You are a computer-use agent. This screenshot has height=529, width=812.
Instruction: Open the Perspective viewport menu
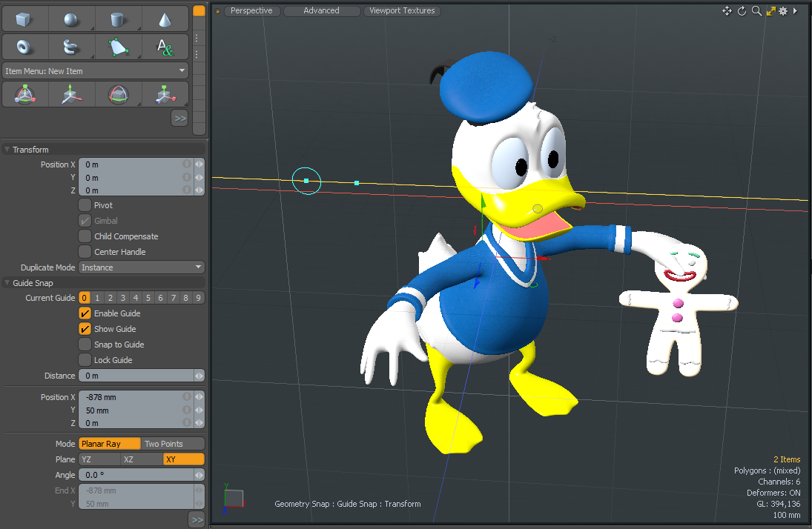251,11
